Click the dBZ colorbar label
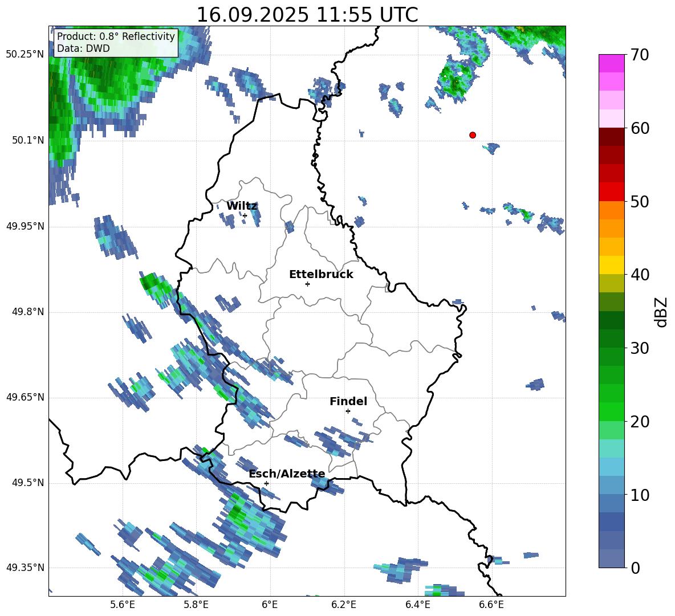This screenshot has height=616, width=675. point(662,312)
